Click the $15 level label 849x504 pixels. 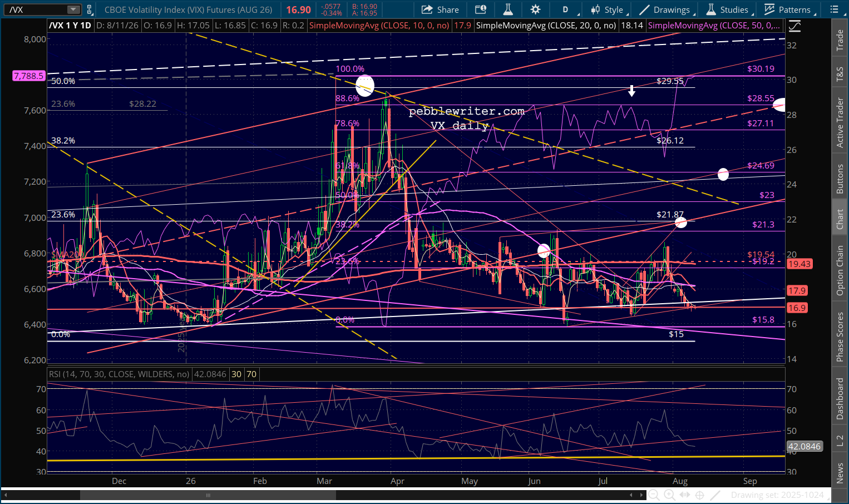click(676, 334)
